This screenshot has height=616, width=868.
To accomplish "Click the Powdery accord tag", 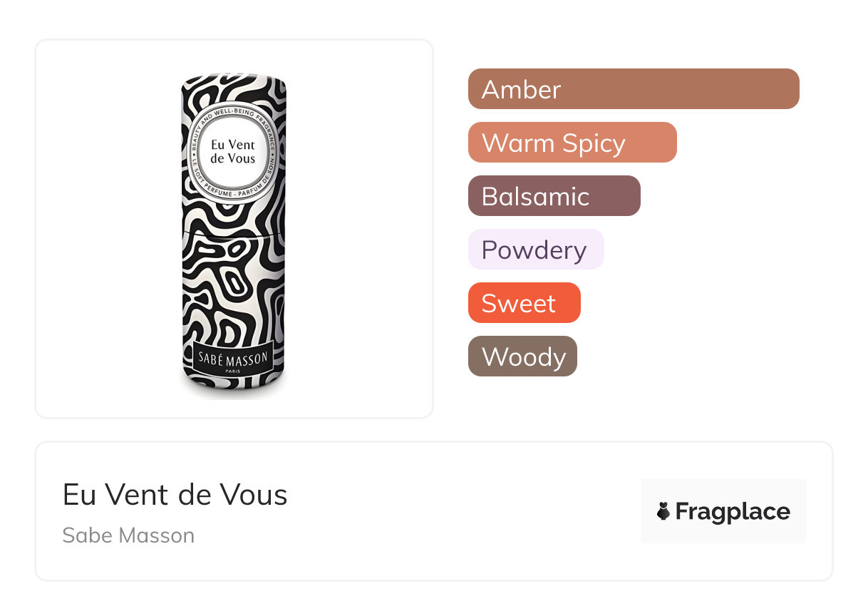I will (x=535, y=250).
